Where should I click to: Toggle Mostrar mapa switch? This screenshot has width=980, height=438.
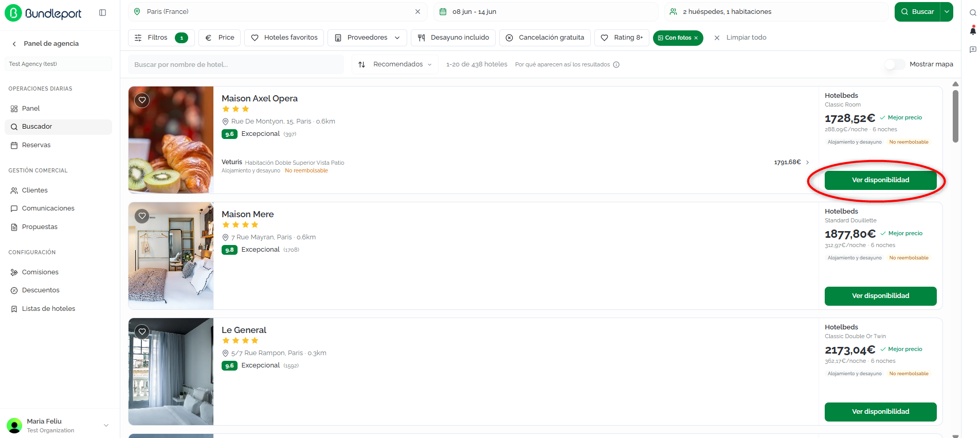(x=895, y=64)
